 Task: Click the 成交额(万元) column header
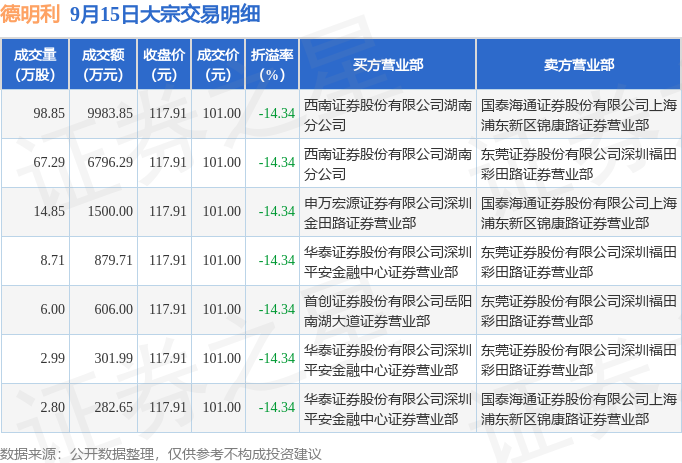point(103,65)
